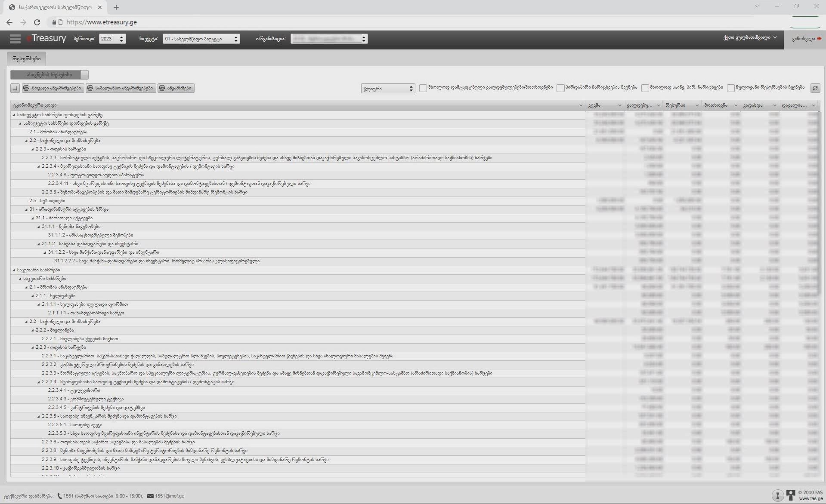Click the printer icon on საბალანსო ანგარიშგებები
This screenshot has height=504, width=826.
pyautogui.click(x=90, y=88)
